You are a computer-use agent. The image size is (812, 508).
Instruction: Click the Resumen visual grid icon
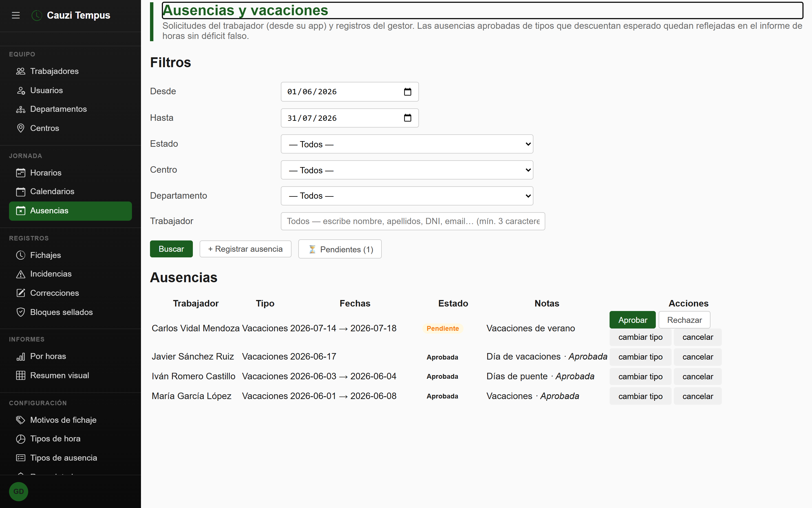(21, 375)
